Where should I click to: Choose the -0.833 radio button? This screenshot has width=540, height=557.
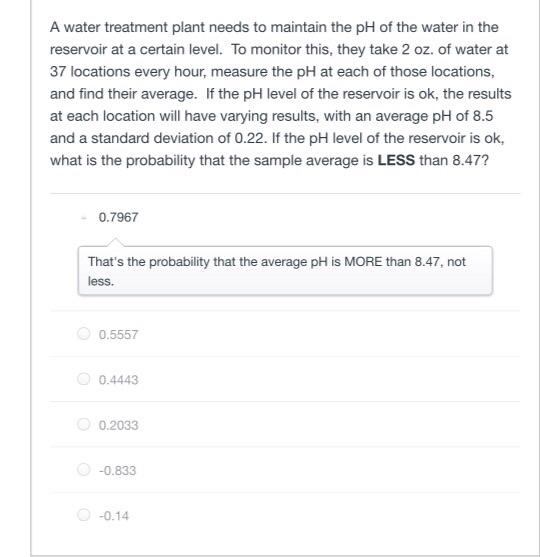[83, 469]
